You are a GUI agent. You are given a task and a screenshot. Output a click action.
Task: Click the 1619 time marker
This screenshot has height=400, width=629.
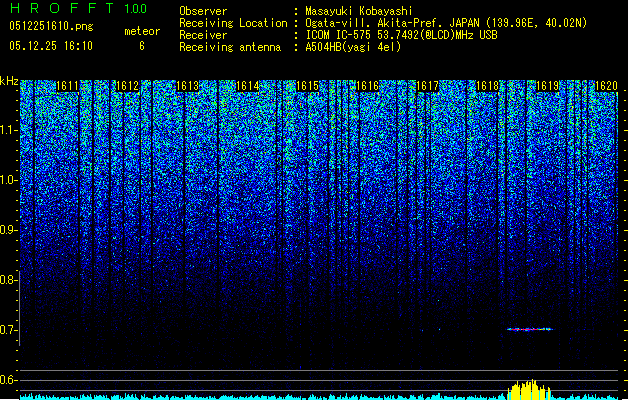548,86
